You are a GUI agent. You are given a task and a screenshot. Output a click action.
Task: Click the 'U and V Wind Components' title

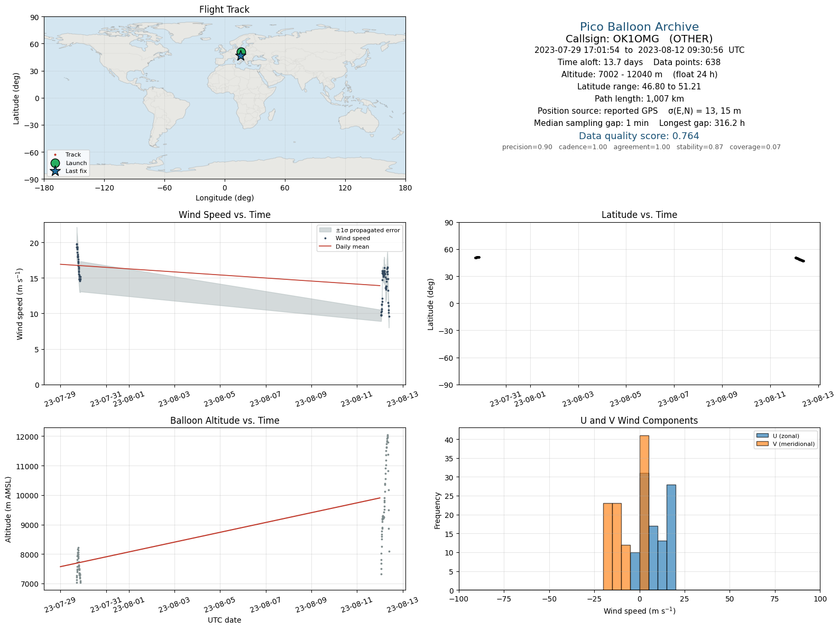639,421
